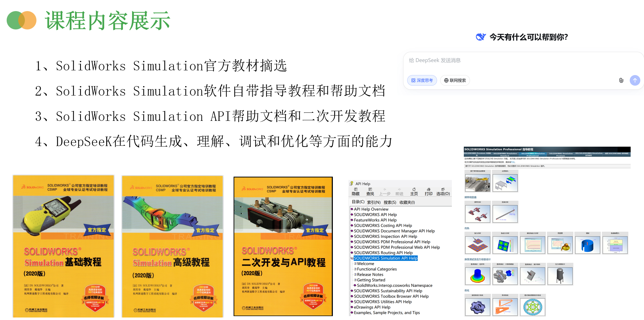The image size is (644, 320).
Task: Click the blue send arrow button in DeepSeek
Action: coord(635,80)
